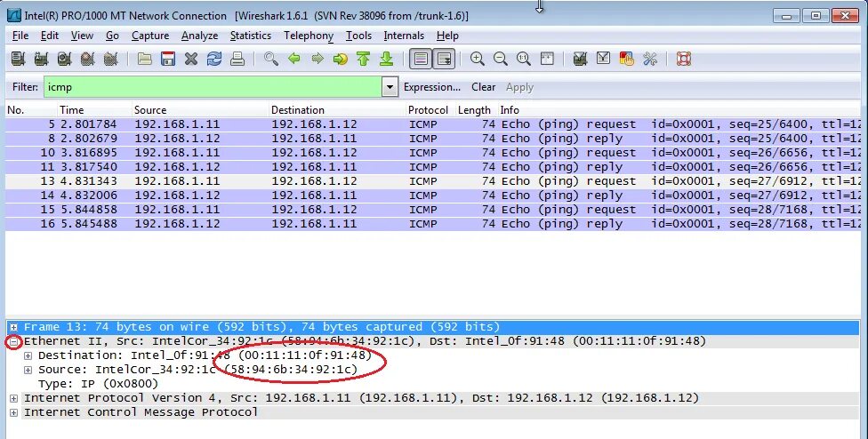
Task: Open the Internals menu
Action: point(404,36)
